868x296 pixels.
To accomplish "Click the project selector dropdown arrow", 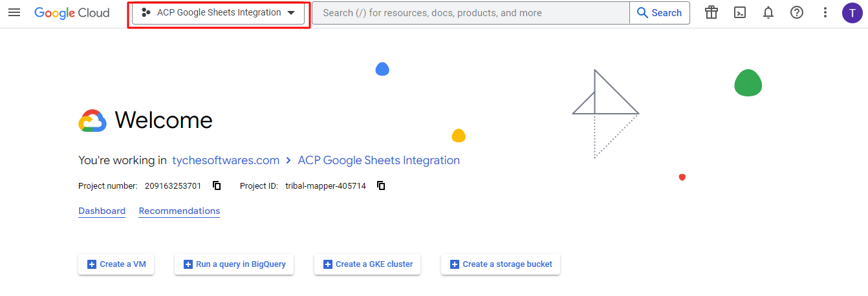I will tap(291, 13).
